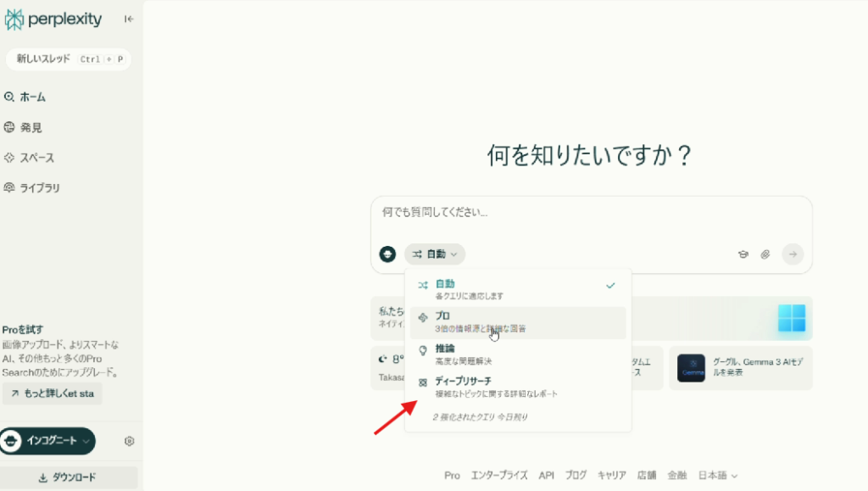Open the 金融 footer link
Screen dimensions: 868x491
pos(677,476)
